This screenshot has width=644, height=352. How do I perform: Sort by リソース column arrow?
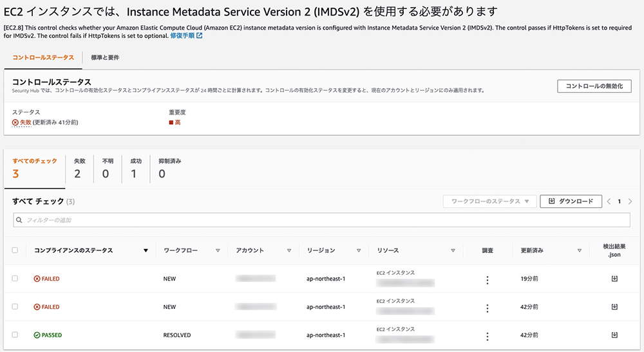point(453,250)
